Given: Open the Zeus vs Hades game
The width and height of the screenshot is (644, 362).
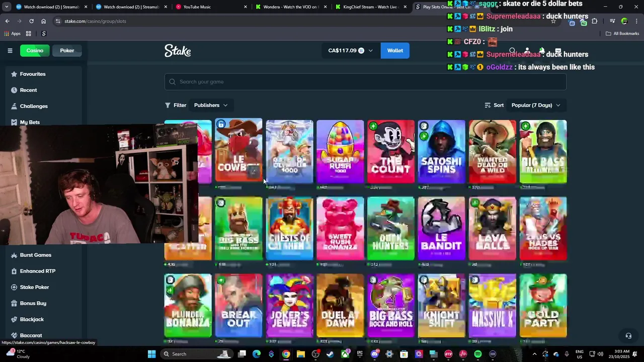Looking at the screenshot, I should pos(543,228).
